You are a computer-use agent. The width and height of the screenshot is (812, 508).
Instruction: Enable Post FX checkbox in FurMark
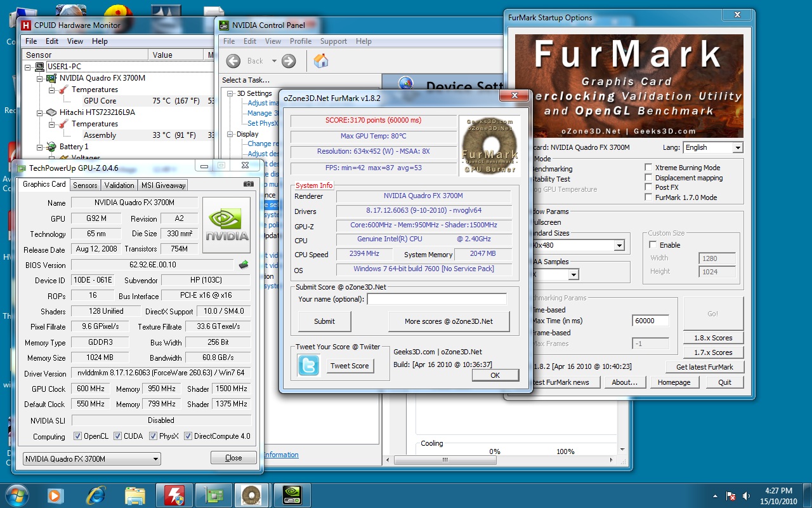(x=648, y=187)
